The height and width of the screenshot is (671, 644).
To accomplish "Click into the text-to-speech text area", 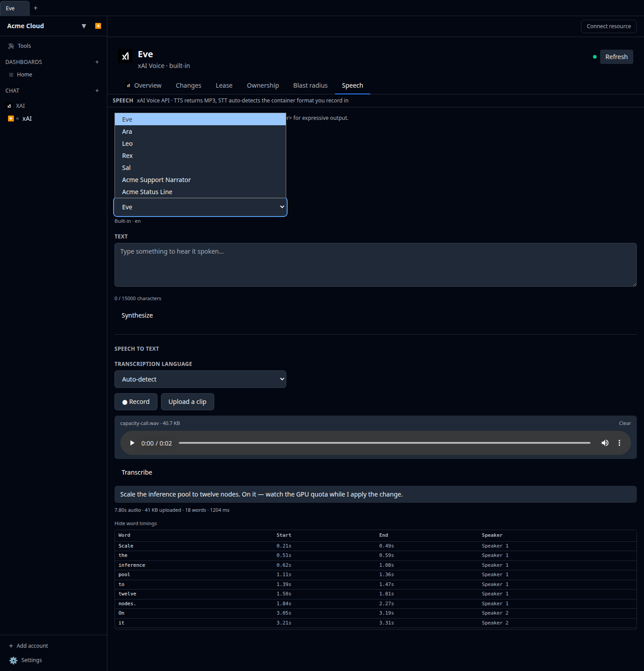I will [x=376, y=265].
